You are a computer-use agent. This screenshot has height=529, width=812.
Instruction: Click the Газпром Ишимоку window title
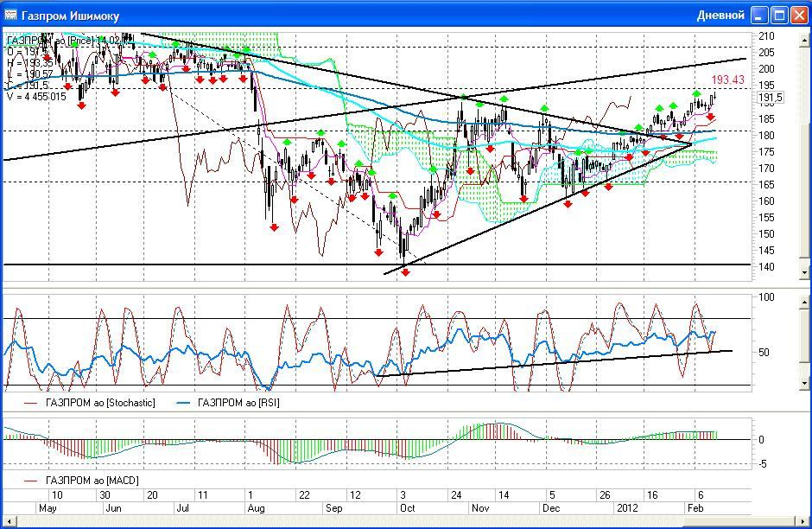[71, 16]
